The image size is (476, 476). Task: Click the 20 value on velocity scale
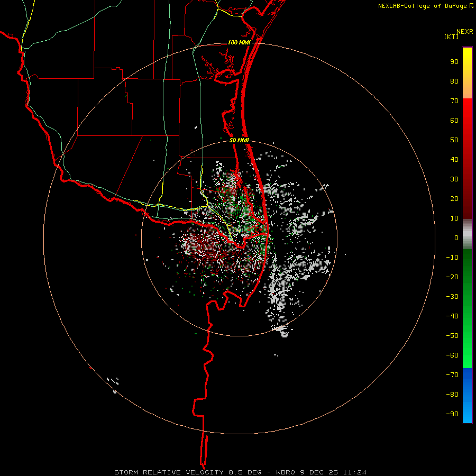(x=454, y=199)
